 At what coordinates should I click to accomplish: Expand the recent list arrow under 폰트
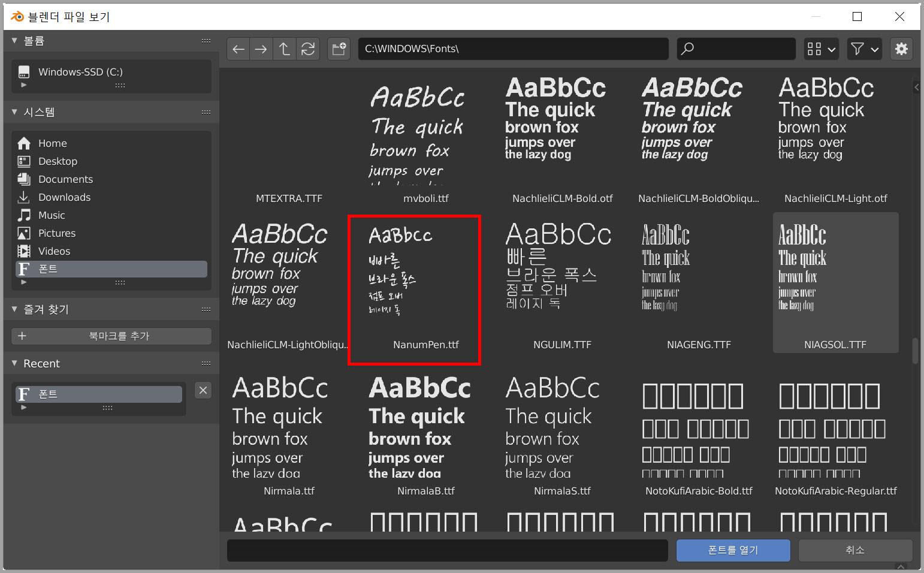24,408
